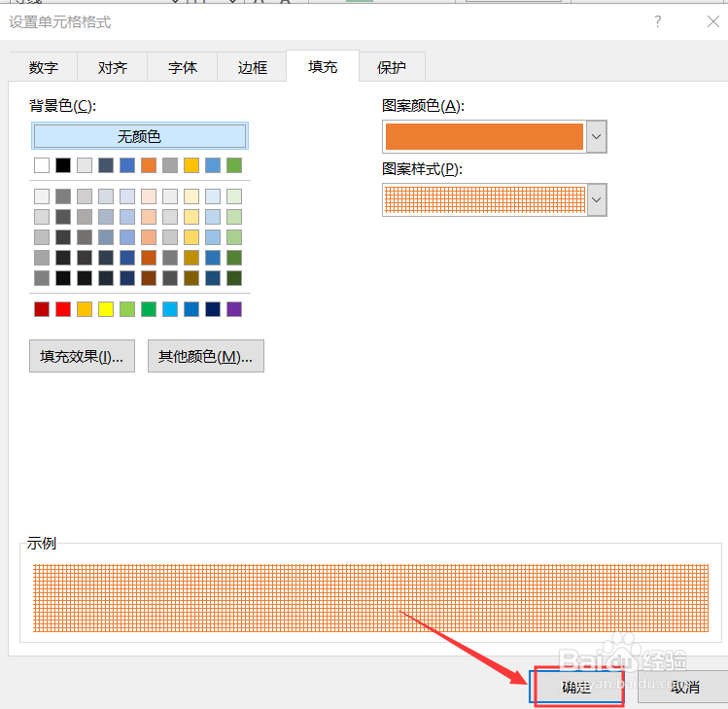
Task: Click the help question mark icon
Action: pyautogui.click(x=657, y=21)
